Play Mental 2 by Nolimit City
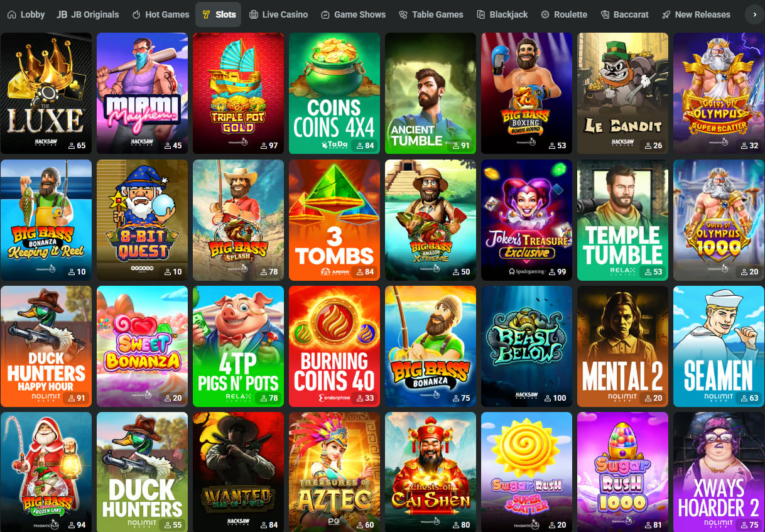Image resolution: width=765 pixels, height=532 pixels. point(622,347)
